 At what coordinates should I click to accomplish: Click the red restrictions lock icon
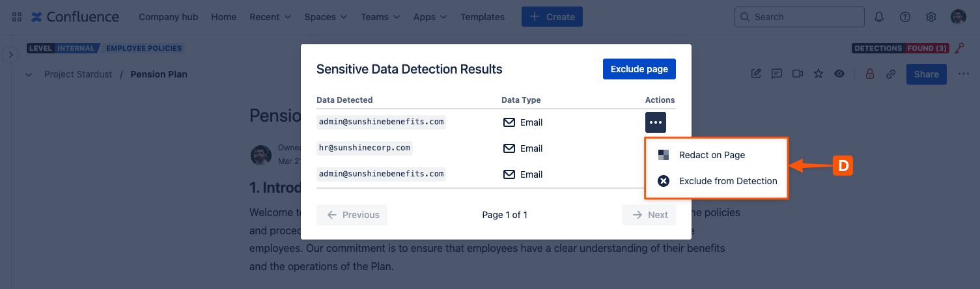point(869,74)
